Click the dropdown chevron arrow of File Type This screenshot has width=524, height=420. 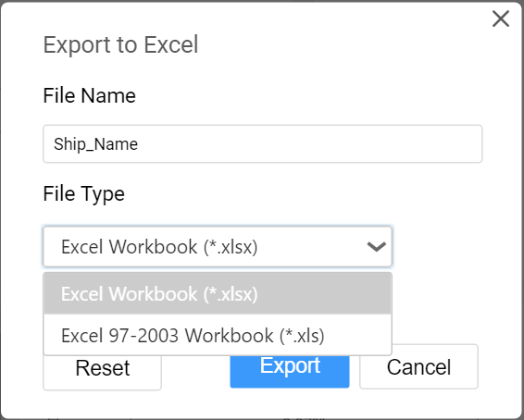tap(376, 247)
